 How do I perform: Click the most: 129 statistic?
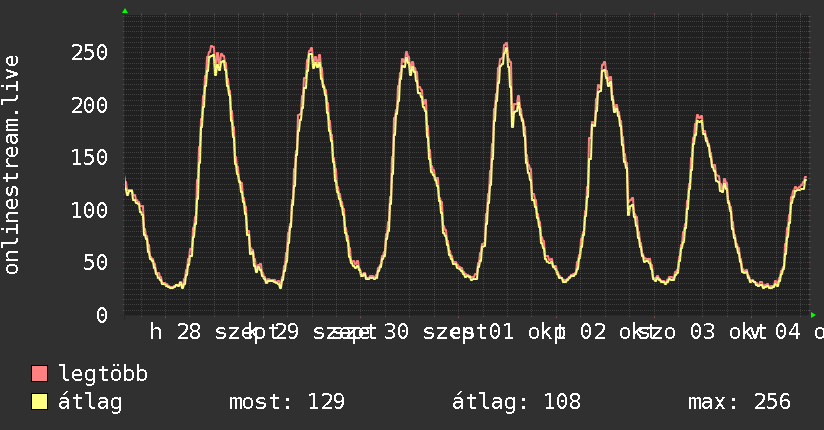pos(287,402)
